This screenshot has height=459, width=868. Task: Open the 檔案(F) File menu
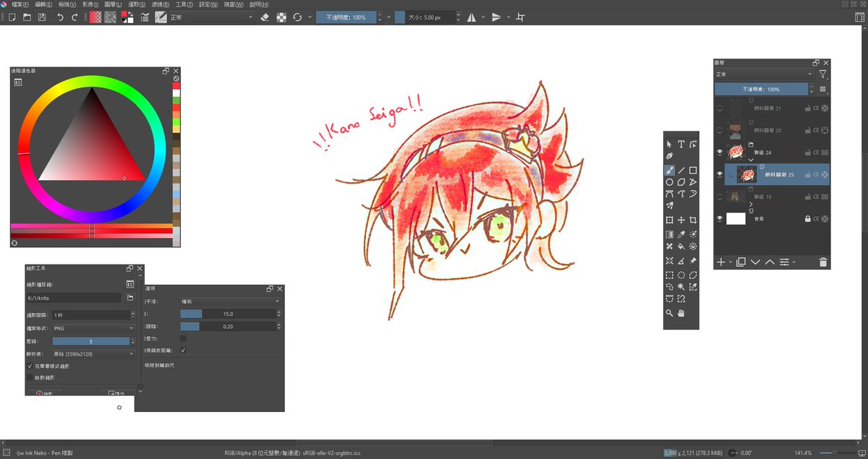(x=21, y=4)
